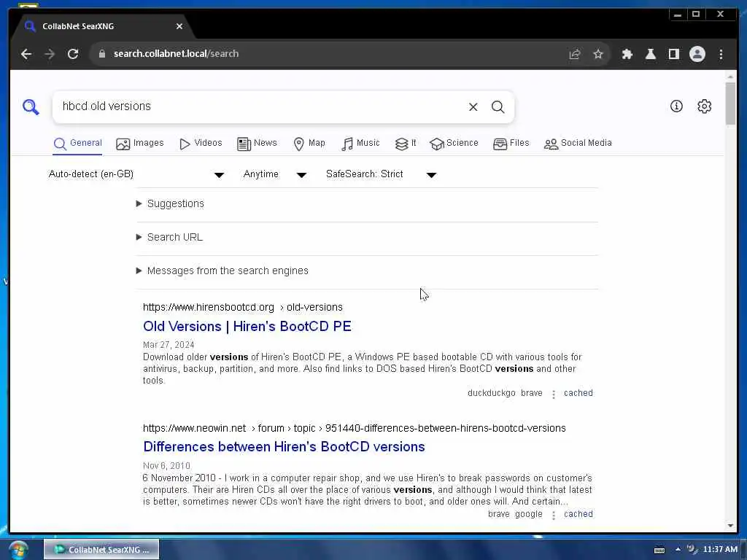Click the page vertical scrollbar thumb
747x560 pixels.
point(729,104)
